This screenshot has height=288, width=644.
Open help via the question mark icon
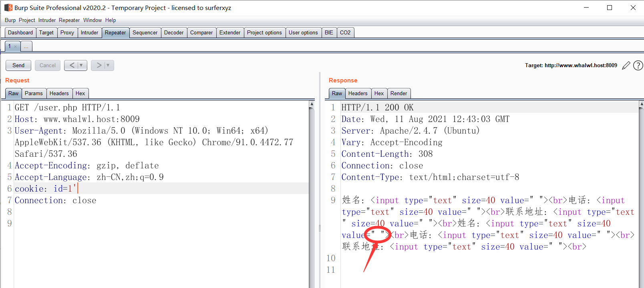pyautogui.click(x=638, y=65)
